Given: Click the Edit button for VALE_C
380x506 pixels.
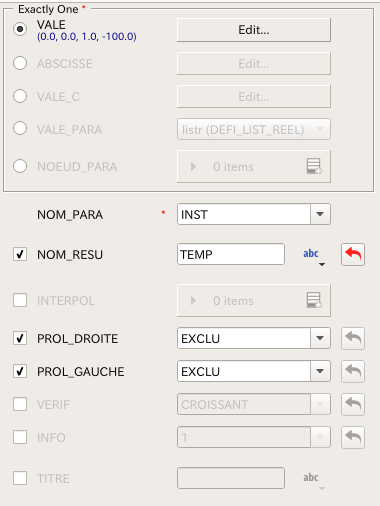Looking at the screenshot, I should [x=254, y=96].
